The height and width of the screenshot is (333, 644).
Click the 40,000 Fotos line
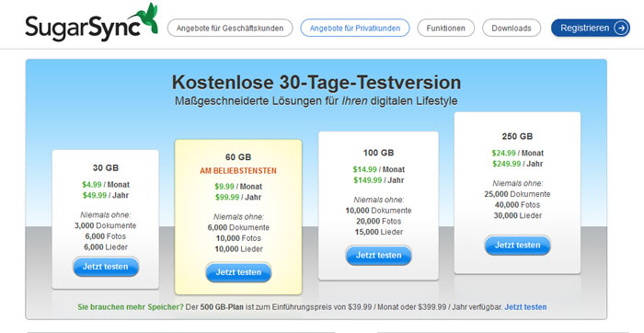tap(517, 205)
